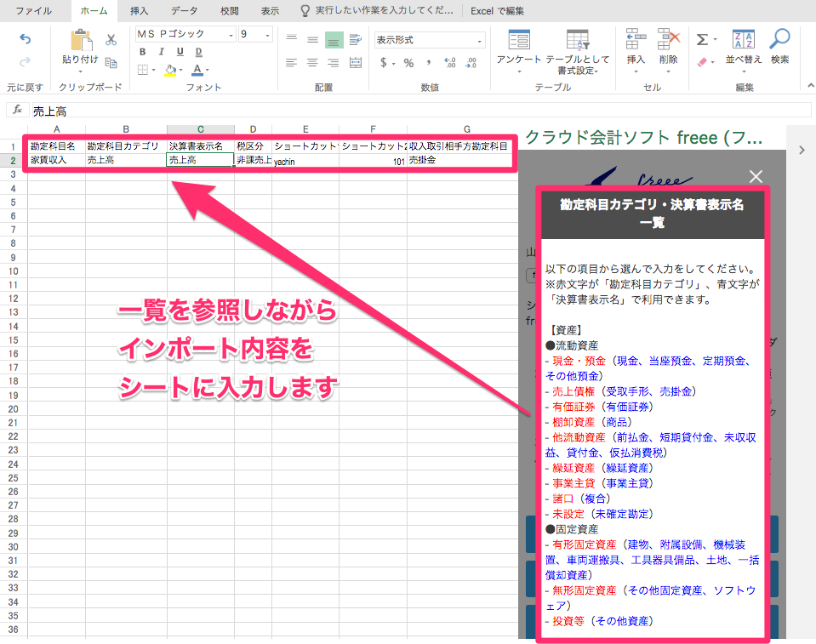Click the Paste clipboard icon
This screenshot has width=816, height=644.
click(81, 41)
